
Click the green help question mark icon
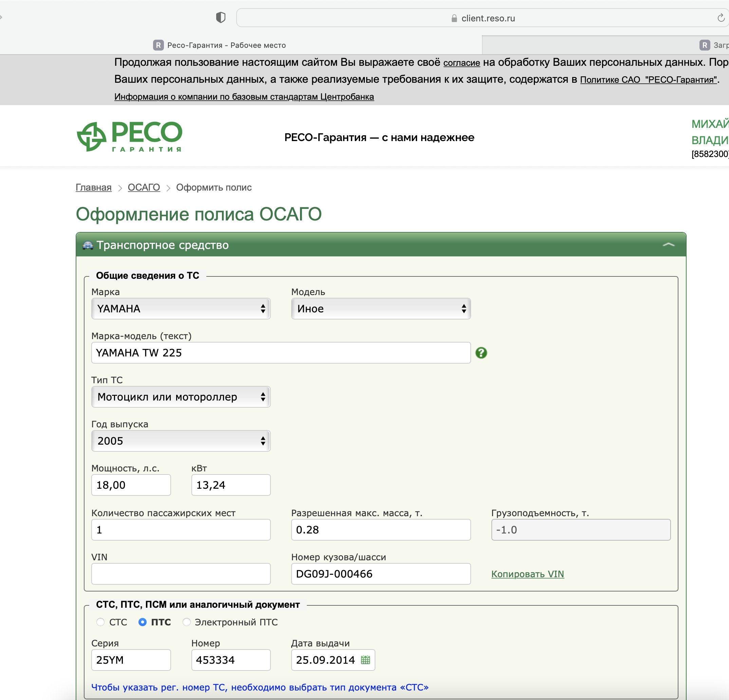click(x=481, y=352)
